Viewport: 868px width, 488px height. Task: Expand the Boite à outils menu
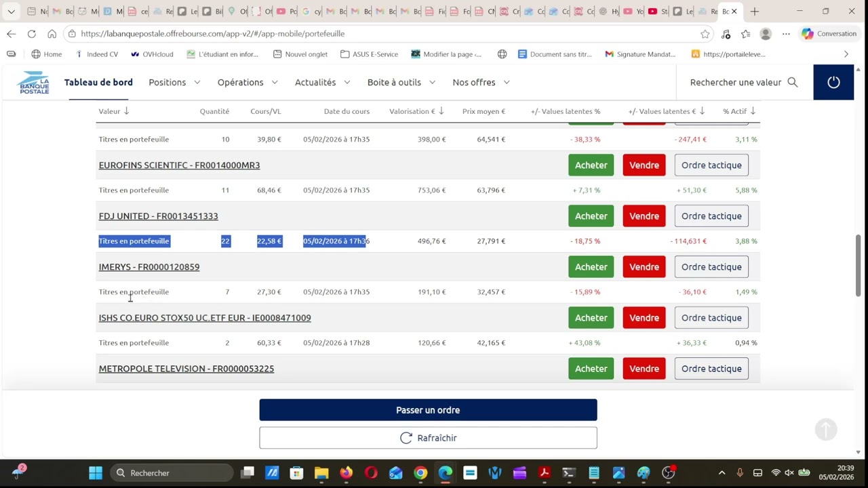click(x=401, y=82)
